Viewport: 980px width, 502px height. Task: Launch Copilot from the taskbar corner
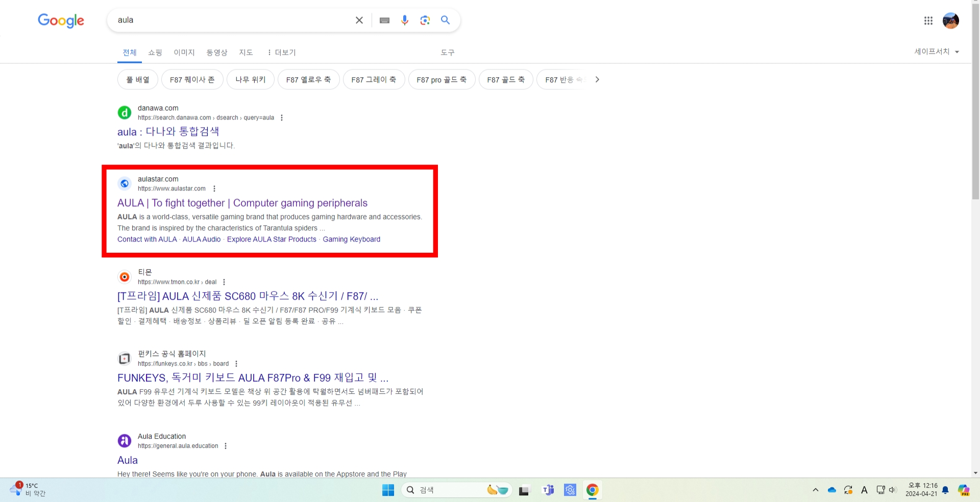(964, 490)
